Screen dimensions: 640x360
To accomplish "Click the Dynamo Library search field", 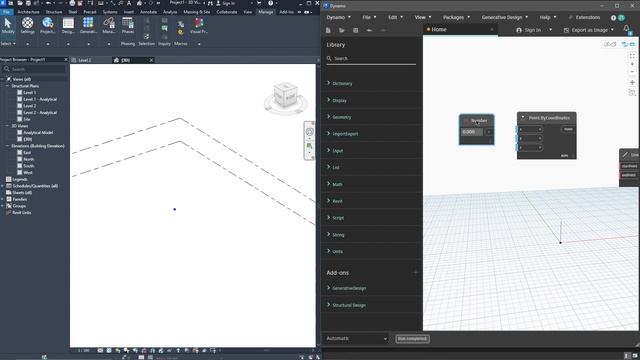I will pos(371,58).
